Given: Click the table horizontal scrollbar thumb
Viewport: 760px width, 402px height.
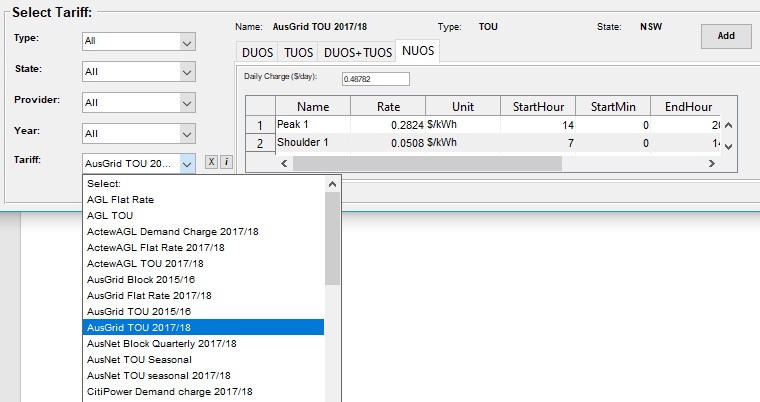Looking at the screenshot, I should 427,164.
